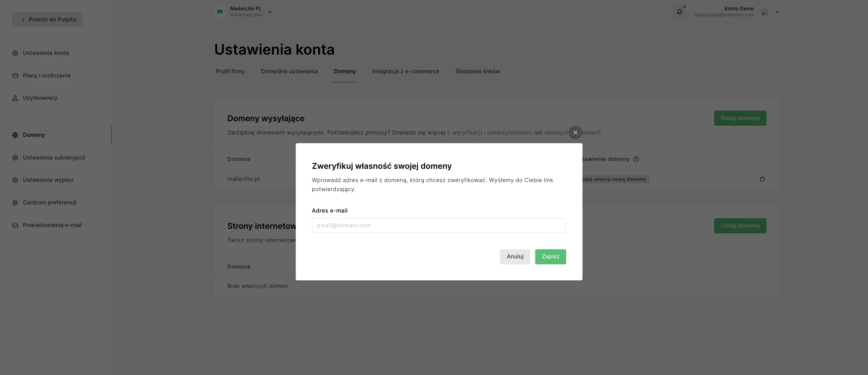The image size is (868, 375).
Task: Expand the Konto Demo user menu chevron
Action: tap(777, 12)
